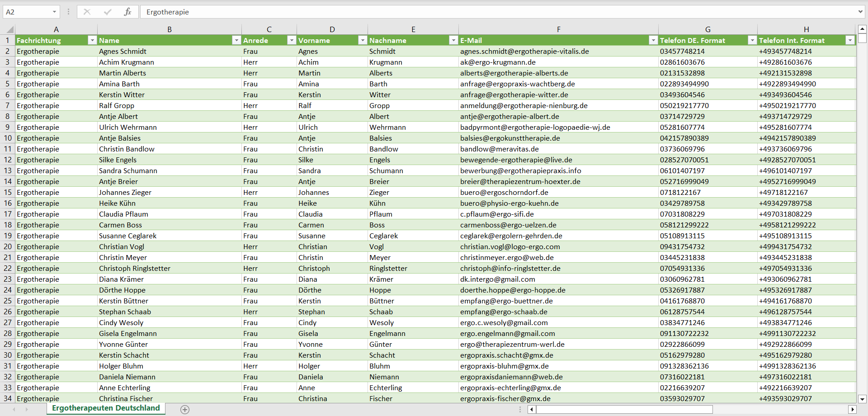868x416 pixels.
Task: Click the formula bar input containing Ergotherapie
Action: tap(497, 12)
